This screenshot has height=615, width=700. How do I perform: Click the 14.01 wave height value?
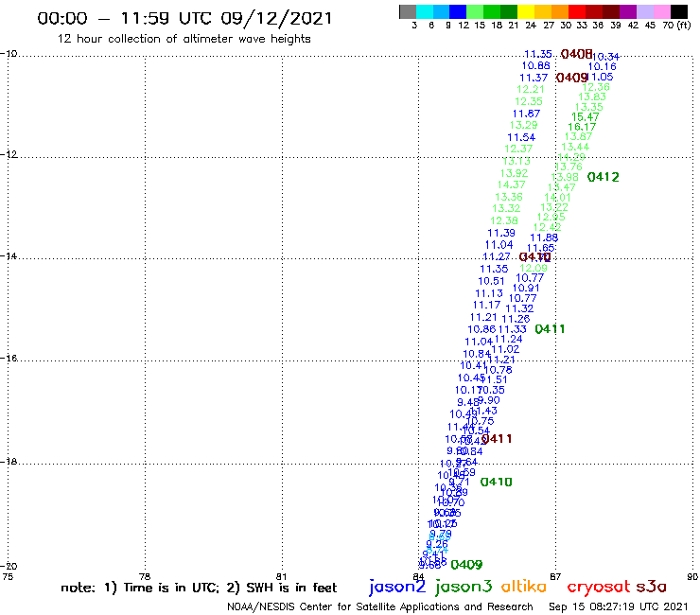(x=557, y=197)
